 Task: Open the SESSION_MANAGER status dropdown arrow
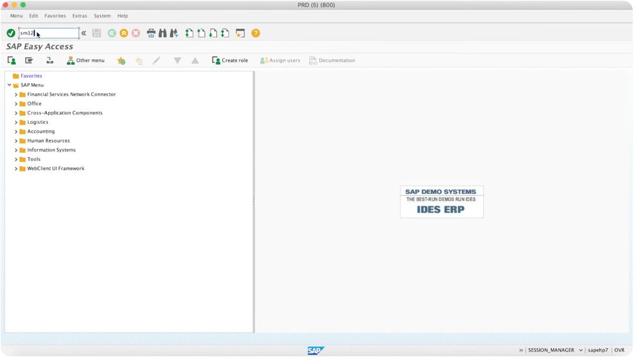point(580,351)
